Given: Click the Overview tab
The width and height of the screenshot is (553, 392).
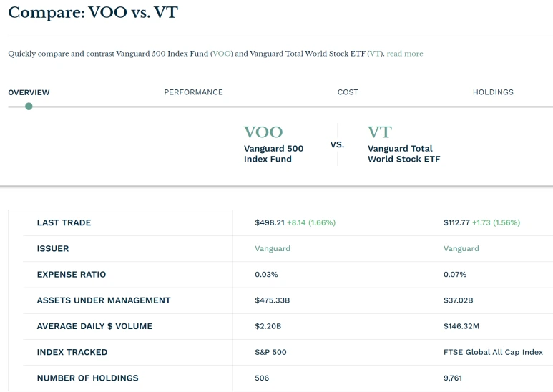Looking at the screenshot, I should (29, 93).
